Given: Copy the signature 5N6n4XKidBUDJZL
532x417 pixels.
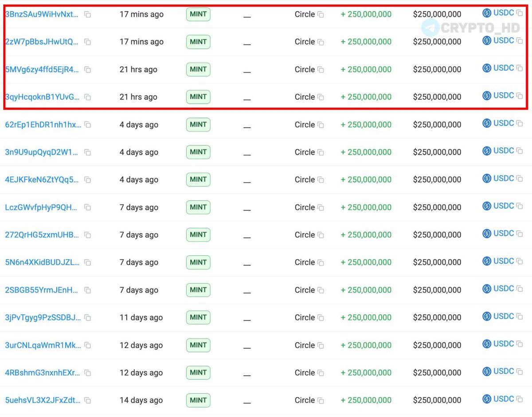Looking at the screenshot, I should (88, 262).
